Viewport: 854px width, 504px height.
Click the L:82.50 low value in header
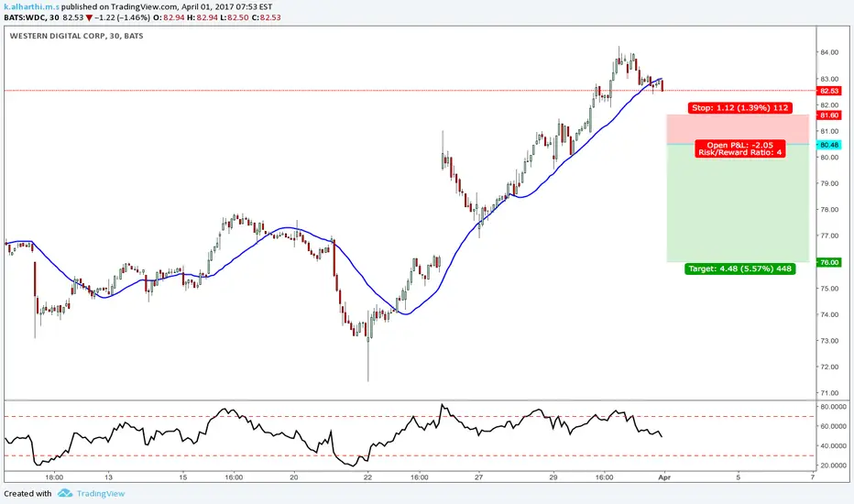235,17
